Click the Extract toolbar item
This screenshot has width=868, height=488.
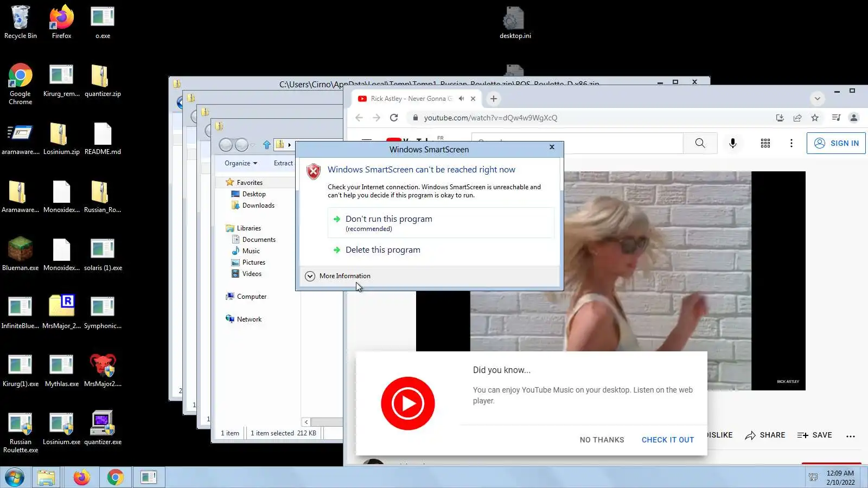pyautogui.click(x=283, y=163)
